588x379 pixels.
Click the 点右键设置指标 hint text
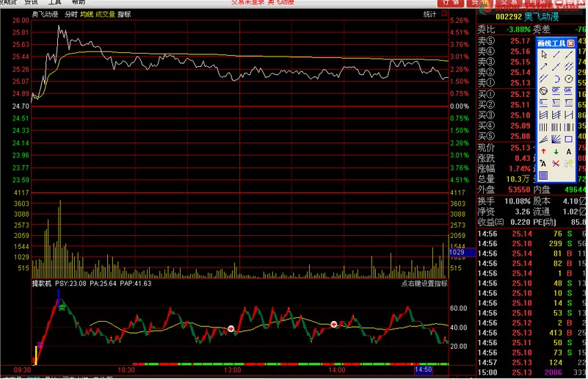click(424, 284)
